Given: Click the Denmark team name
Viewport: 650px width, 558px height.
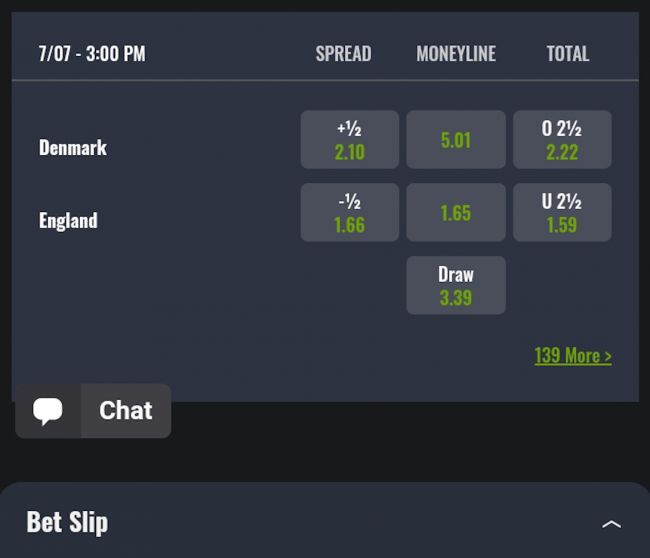Looking at the screenshot, I should click(x=73, y=148).
